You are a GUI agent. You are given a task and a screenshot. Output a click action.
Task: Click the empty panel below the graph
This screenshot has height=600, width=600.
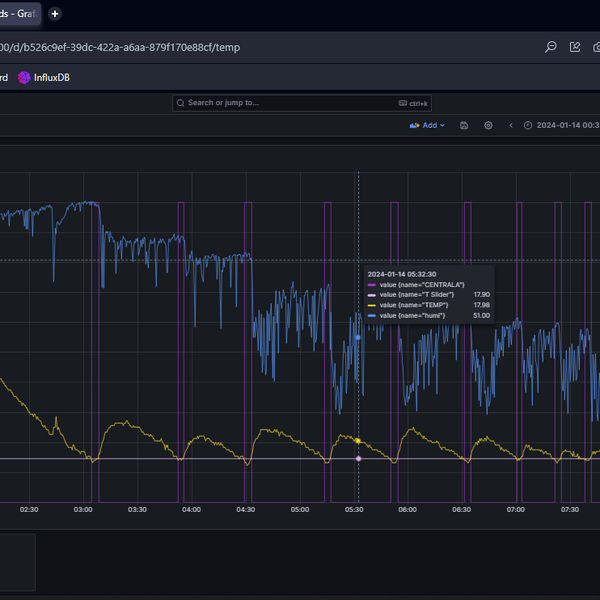point(17,562)
